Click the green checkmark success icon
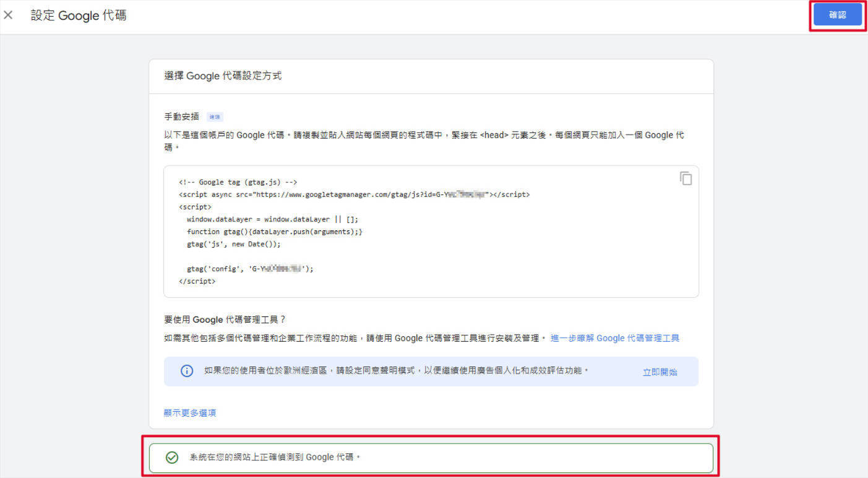 172,458
